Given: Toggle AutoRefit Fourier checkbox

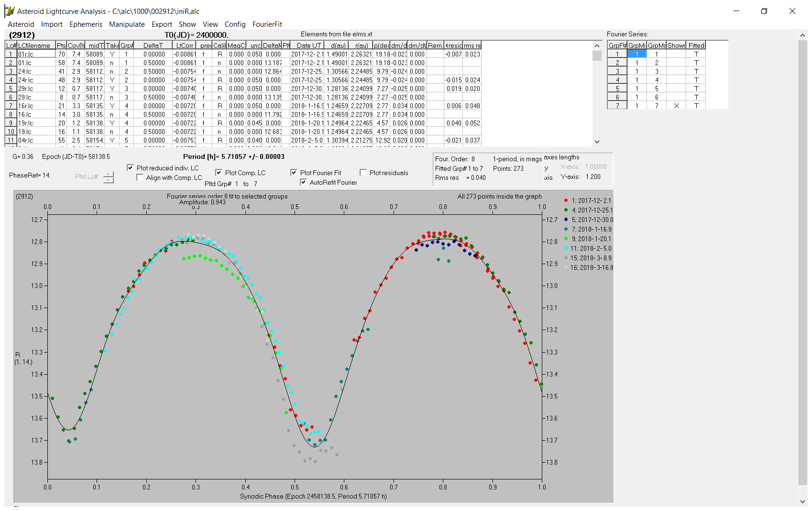Looking at the screenshot, I should tap(303, 182).
